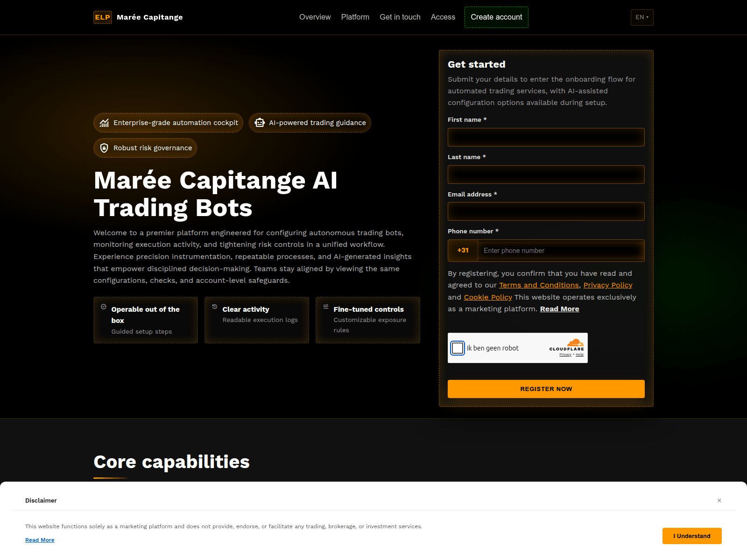Click the Create account button

click(496, 17)
